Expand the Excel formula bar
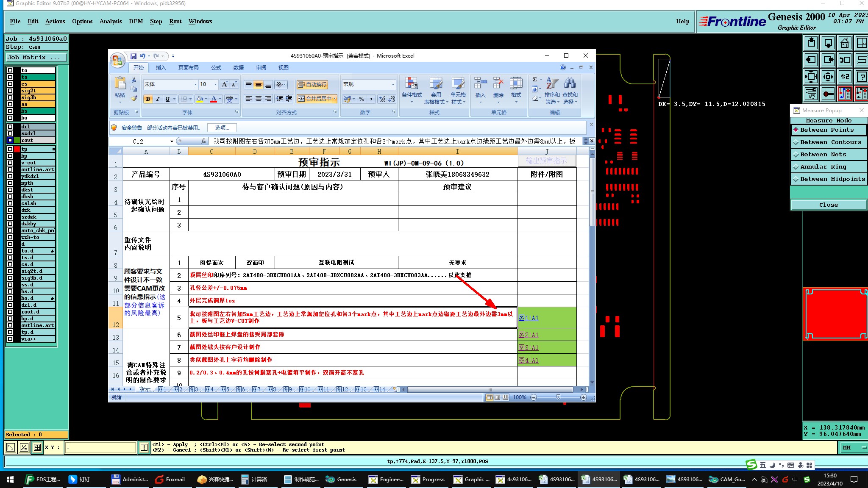 pos(592,141)
